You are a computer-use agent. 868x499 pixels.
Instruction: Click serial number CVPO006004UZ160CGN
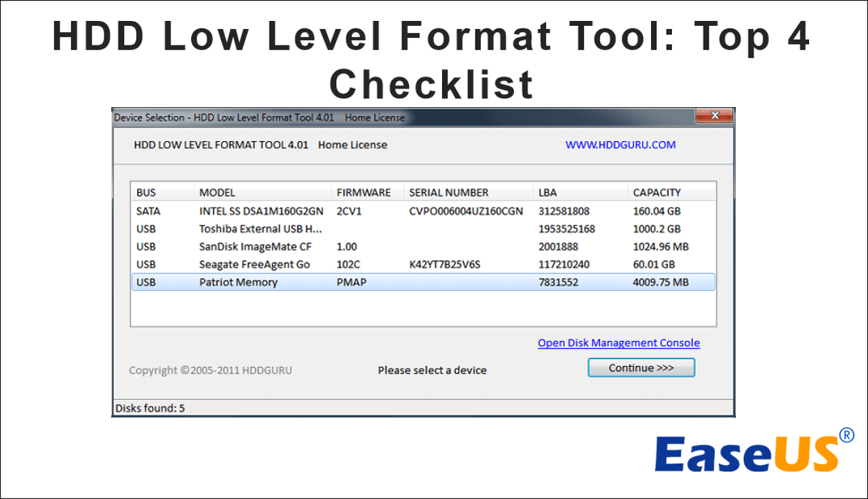(466, 211)
